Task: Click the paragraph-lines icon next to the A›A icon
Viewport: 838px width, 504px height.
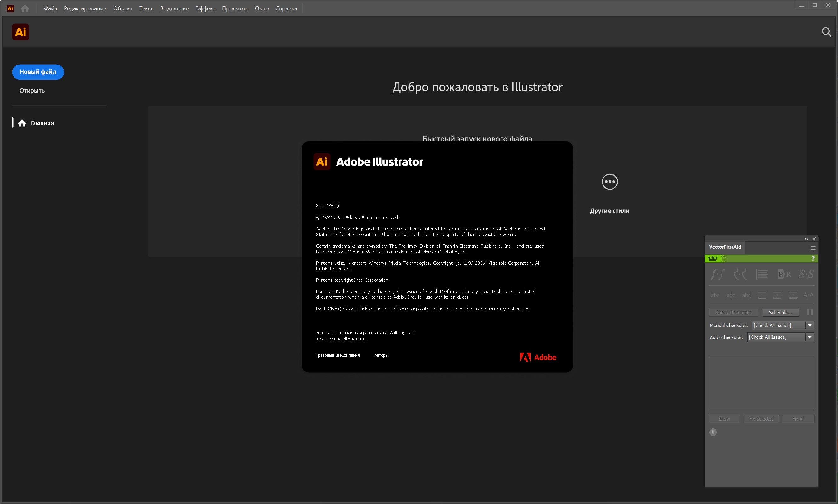Action: (793, 295)
